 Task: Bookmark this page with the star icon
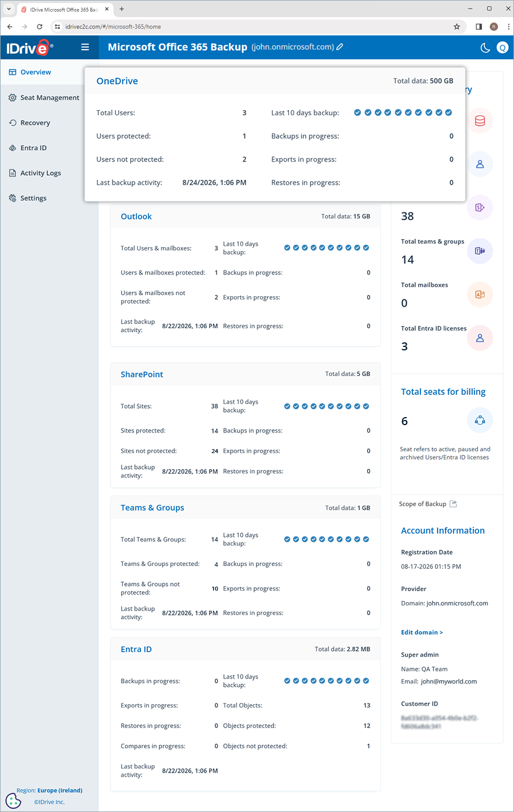tap(457, 27)
